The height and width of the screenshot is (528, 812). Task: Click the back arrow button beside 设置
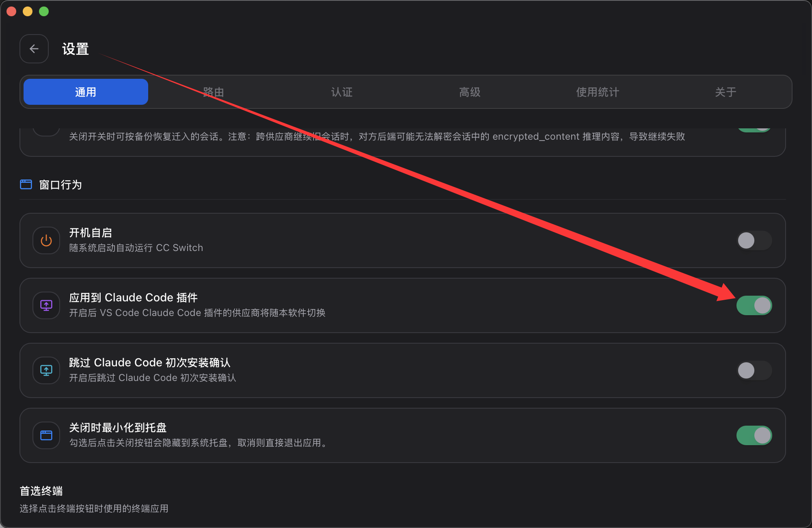click(34, 49)
